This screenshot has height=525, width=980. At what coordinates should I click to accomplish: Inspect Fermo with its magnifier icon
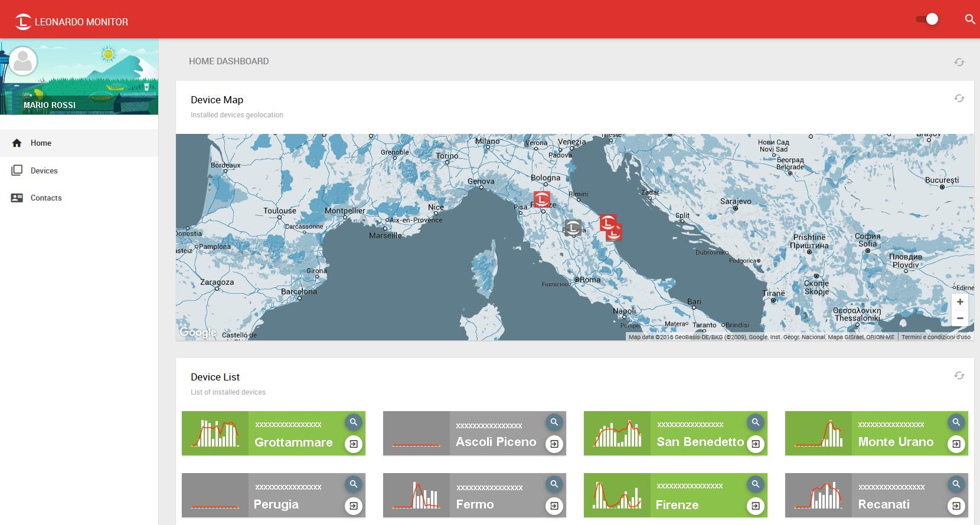(x=554, y=484)
